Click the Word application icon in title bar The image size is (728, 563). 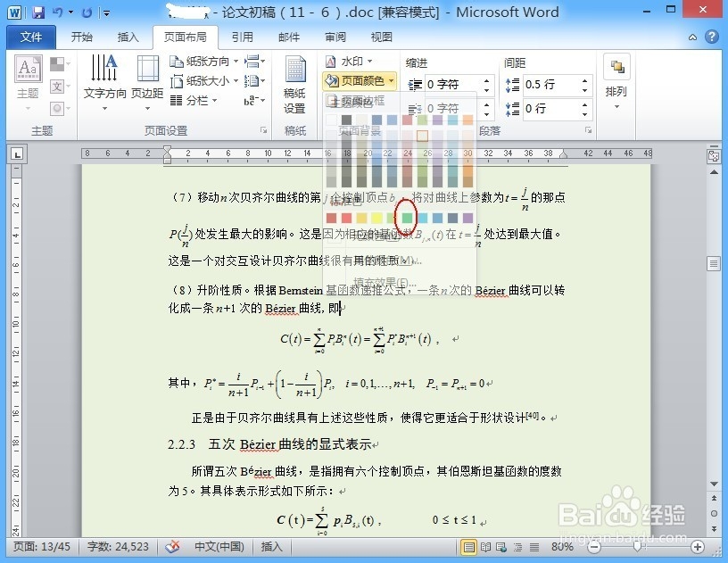click(x=14, y=12)
